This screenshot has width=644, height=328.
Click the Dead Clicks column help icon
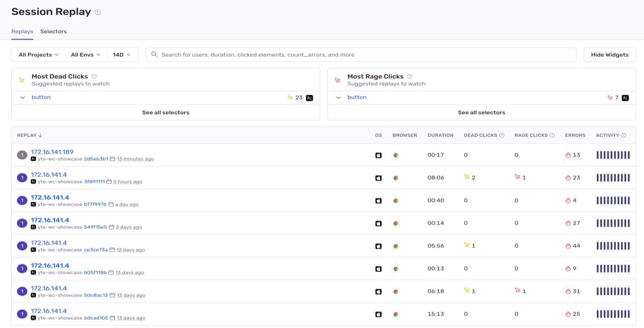point(501,135)
